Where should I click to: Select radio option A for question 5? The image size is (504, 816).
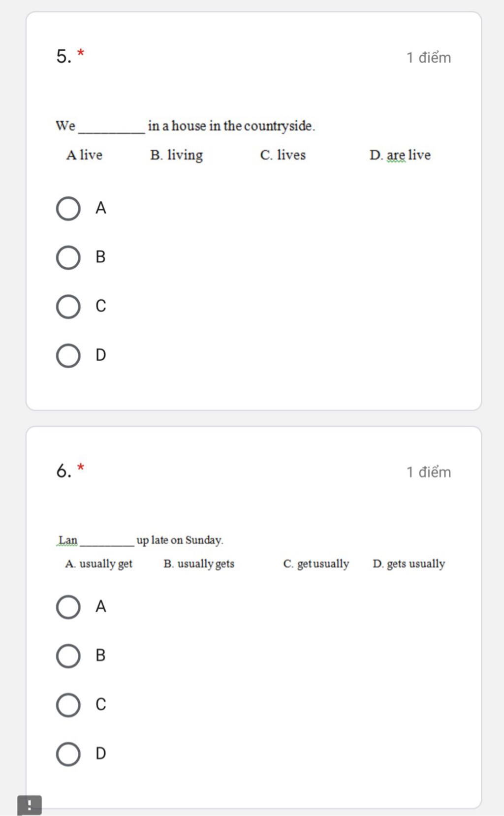68,209
